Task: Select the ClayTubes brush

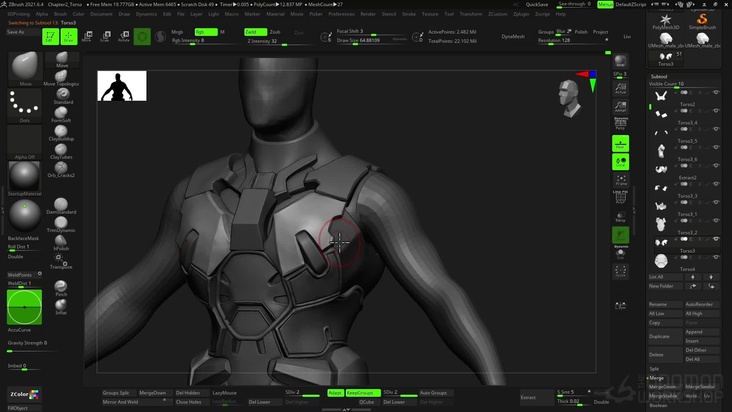Action: [x=61, y=151]
